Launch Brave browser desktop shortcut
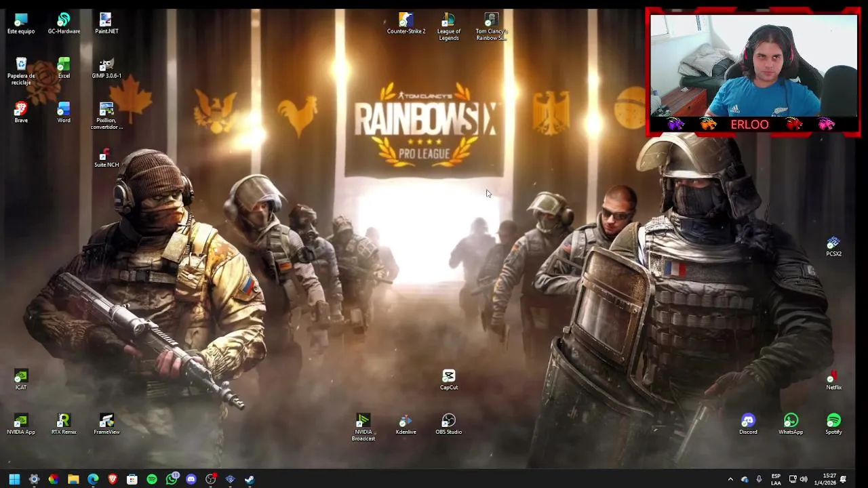 21,113
